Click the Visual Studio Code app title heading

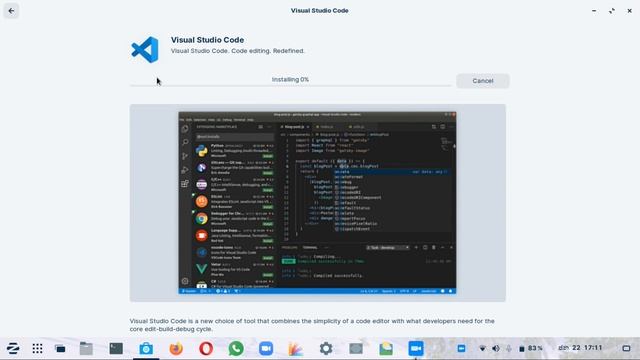coord(207,40)
